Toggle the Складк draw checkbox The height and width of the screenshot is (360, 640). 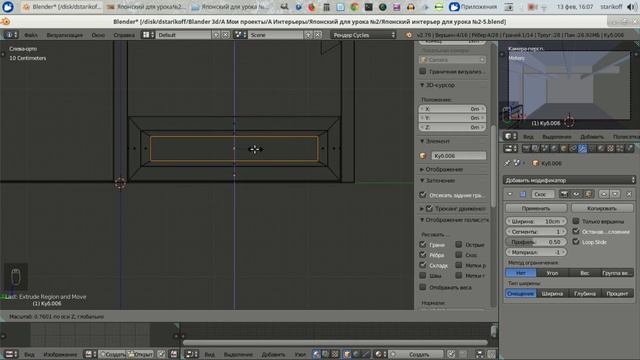(423, 265)
